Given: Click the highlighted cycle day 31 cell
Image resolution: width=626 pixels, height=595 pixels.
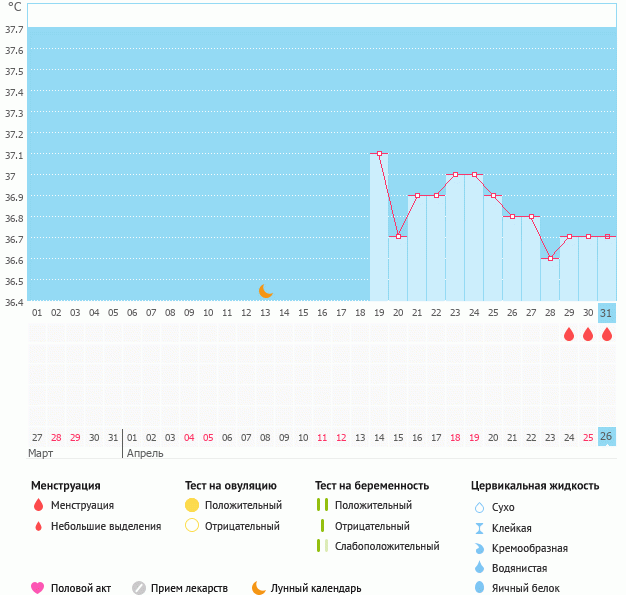Looking at the screenshot, I should 606,313.
